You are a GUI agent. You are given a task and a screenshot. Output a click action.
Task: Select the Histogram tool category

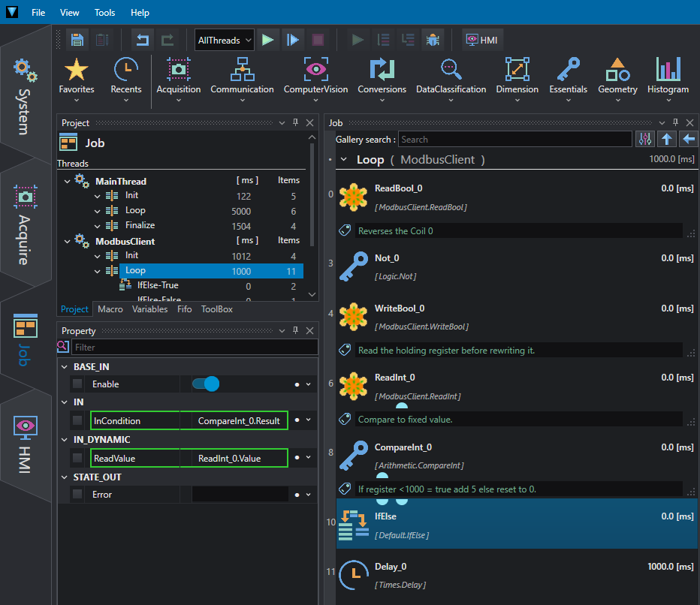pyautogui.click(x=668, y=80)
